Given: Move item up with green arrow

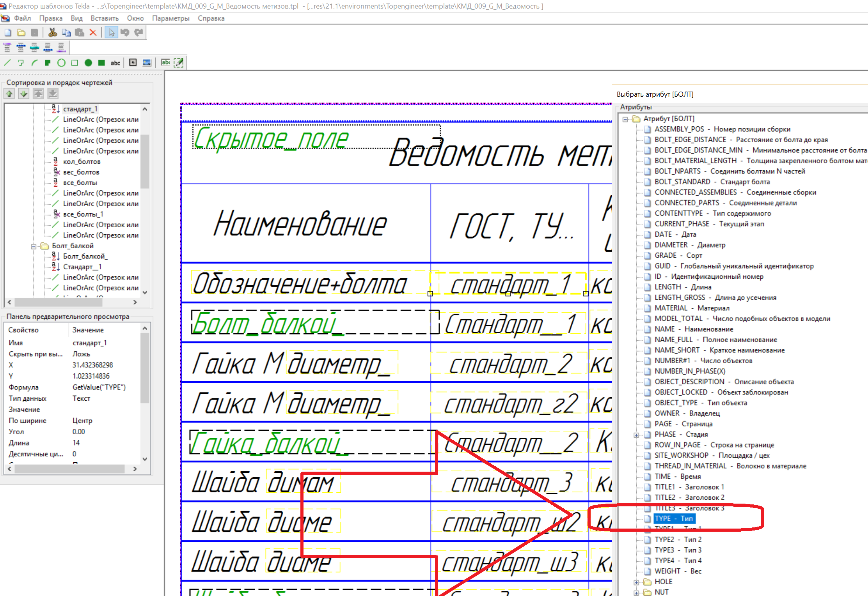Looking at the screenshot, I should pyautogui.click(x=10, y=94).
